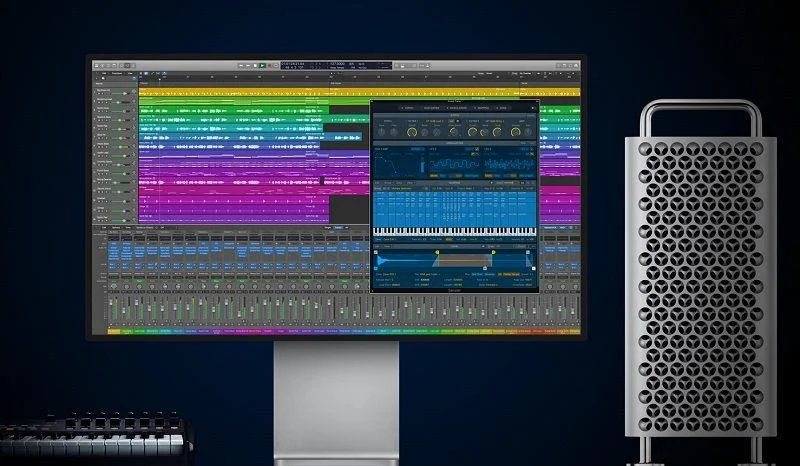Click the playhead in the timeline ruler
This screenshot has width=800, height=466.
click(x=160, y=79)
